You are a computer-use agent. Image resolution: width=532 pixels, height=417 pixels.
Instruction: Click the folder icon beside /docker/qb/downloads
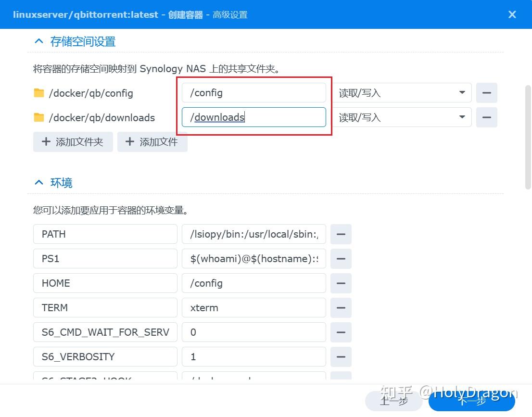(x=39, y=117)
